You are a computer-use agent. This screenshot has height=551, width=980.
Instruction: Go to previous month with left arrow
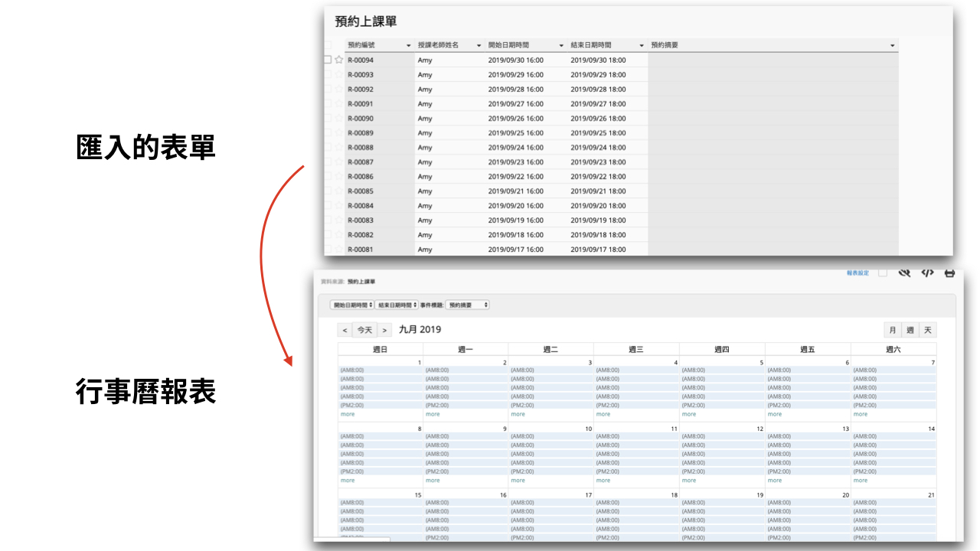345,330
